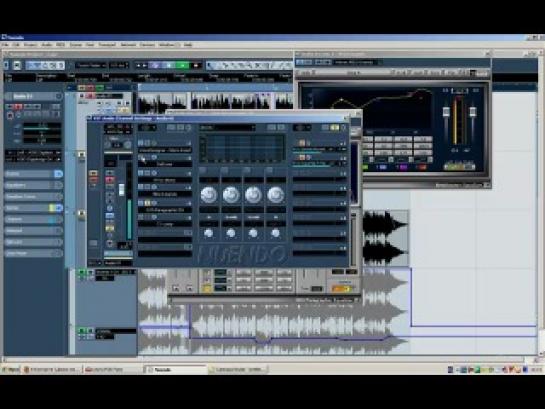545x409 pixels.
Task: Open editor for third insert slot
Action: tap(154, 173)
